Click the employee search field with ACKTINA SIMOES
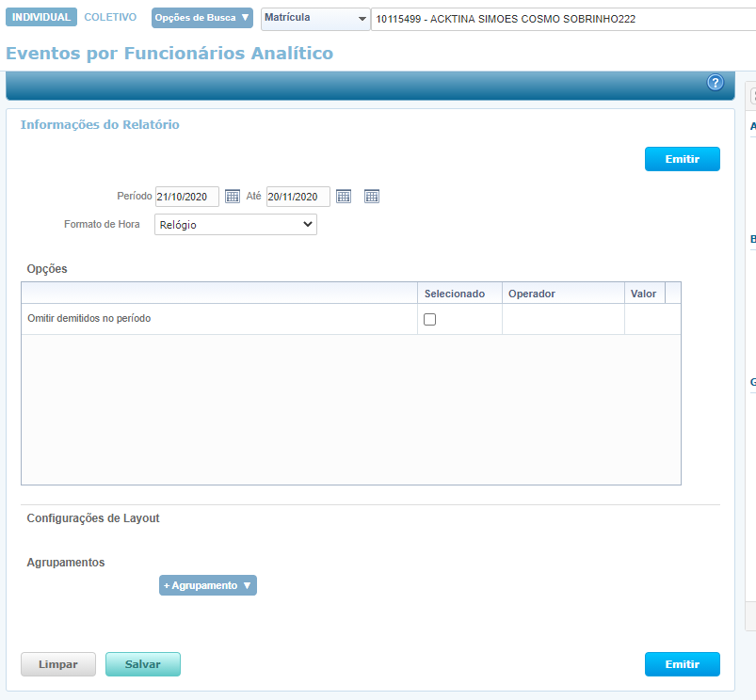The height and width of the screenshot is (700, 756). (562, 19)
